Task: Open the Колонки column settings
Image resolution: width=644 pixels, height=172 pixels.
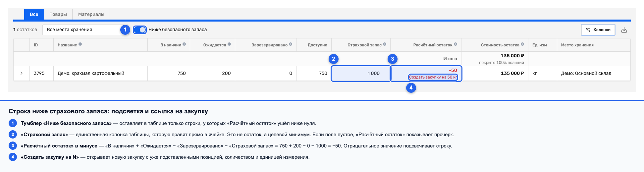Action: pos(598,29)
